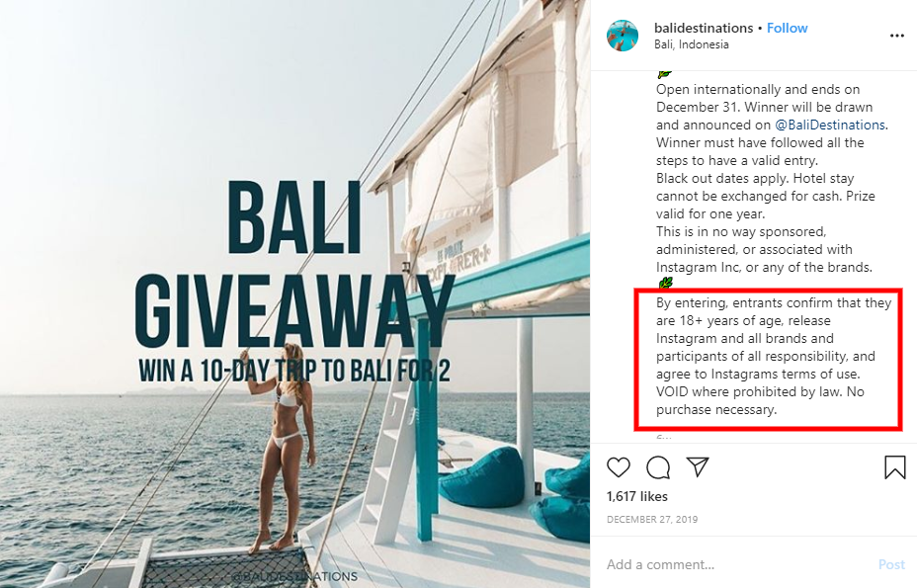Open balidestinations username link
Screen dimensions: 917x588
click(x=704, y=28)
